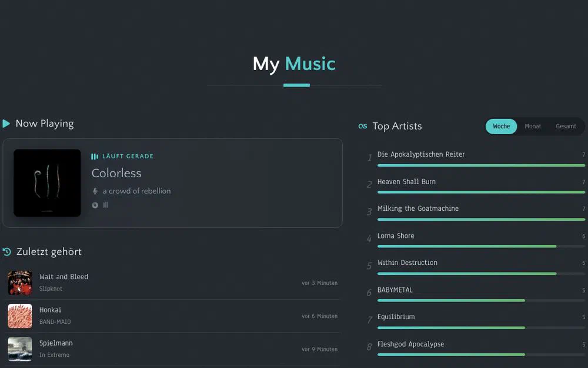Click the vor 9 Minuten timestamp
588x368 pixels.
coord(319,349)
